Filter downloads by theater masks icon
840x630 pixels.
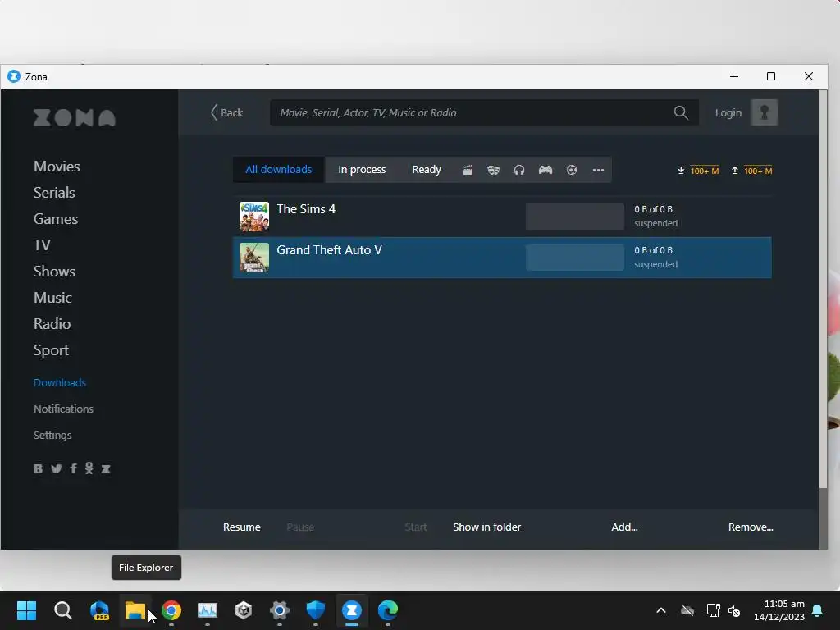pos(493,171)
